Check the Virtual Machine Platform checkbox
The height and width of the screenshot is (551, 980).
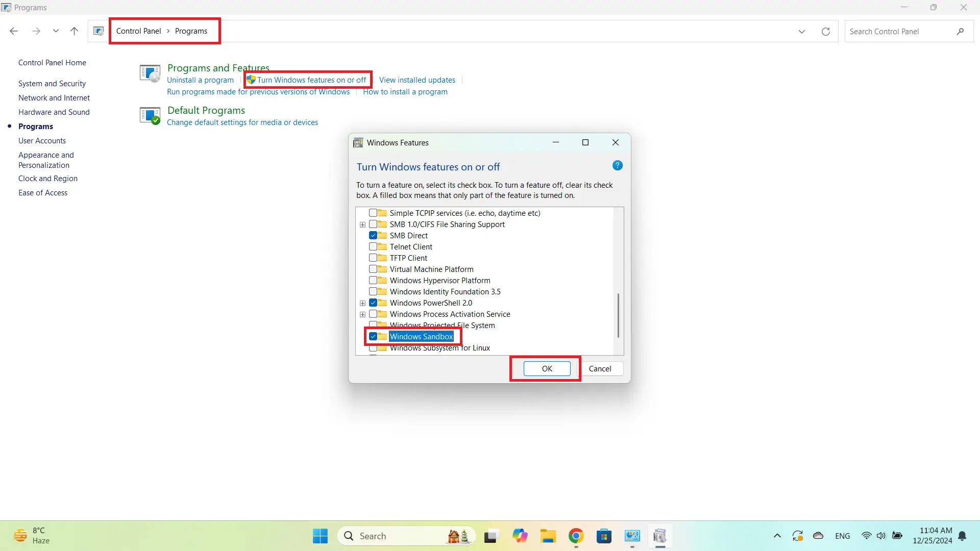coord(373,269)
